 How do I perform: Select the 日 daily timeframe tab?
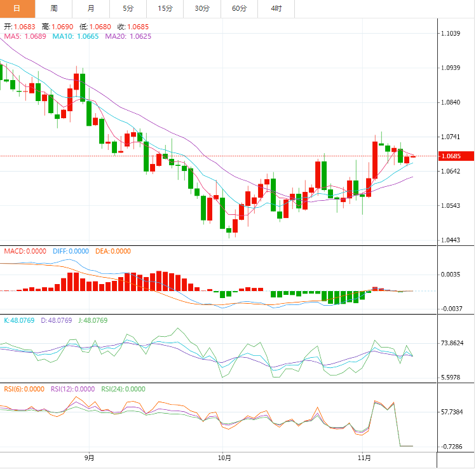point(17,8)
